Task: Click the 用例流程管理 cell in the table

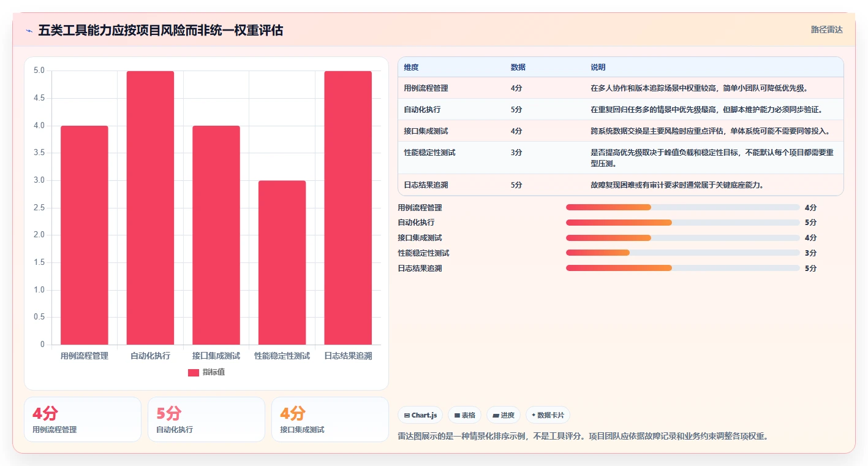Action: (x=426, y=88)
